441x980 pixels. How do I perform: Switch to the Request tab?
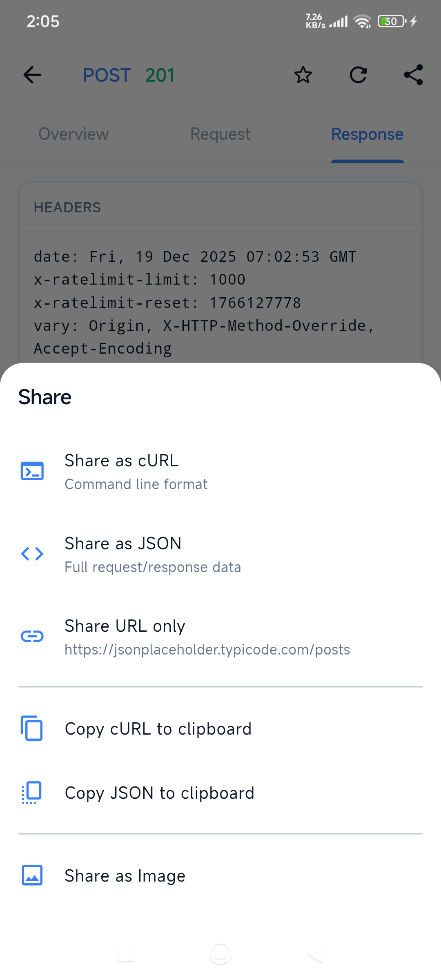(220, 134)
